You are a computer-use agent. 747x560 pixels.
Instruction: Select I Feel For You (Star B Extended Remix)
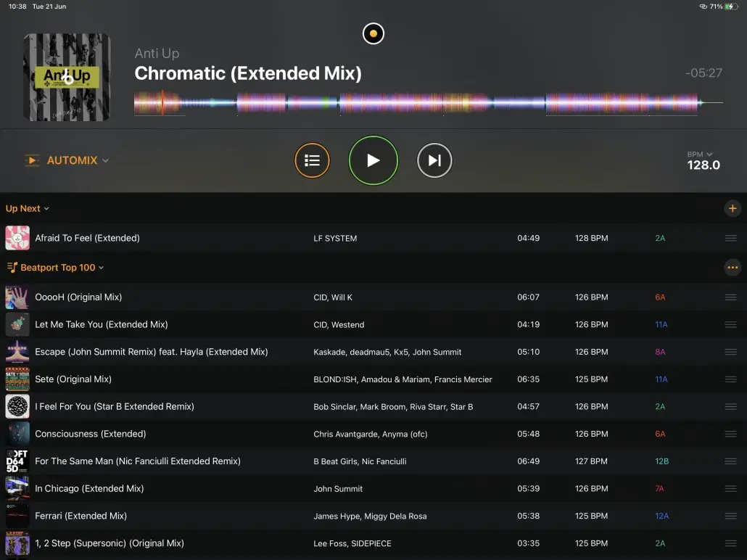[x=115, y=406]
